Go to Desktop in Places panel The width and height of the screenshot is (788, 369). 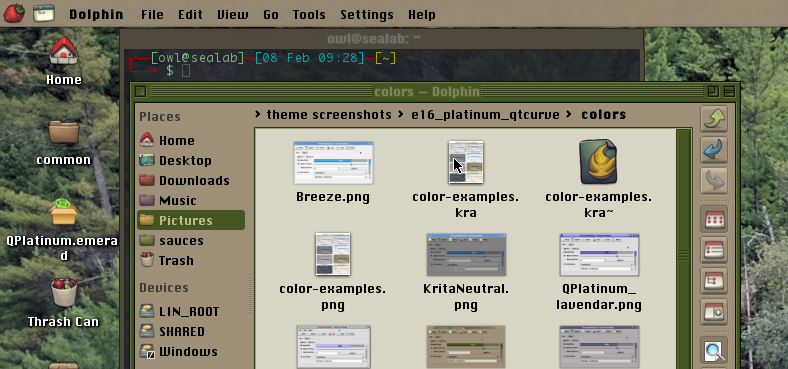[x=191, y=160]
